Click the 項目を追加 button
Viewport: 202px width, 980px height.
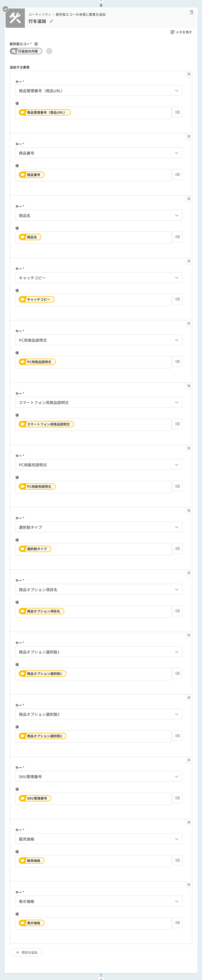click(26, 953)
